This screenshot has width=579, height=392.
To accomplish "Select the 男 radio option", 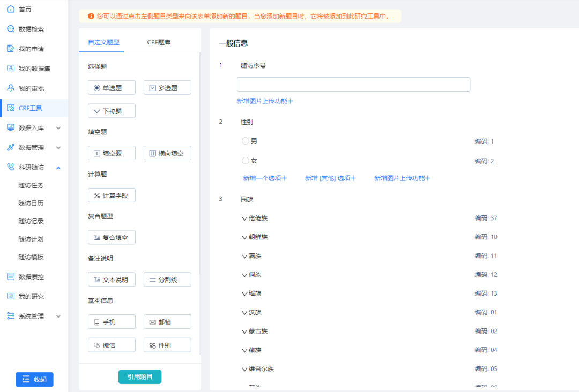I will (x=246, y=141).
